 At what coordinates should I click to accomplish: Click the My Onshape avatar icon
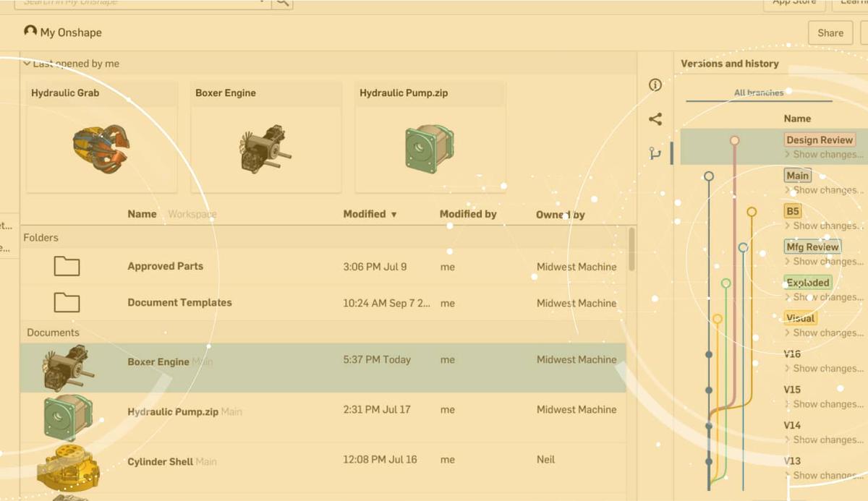(30, 32)
